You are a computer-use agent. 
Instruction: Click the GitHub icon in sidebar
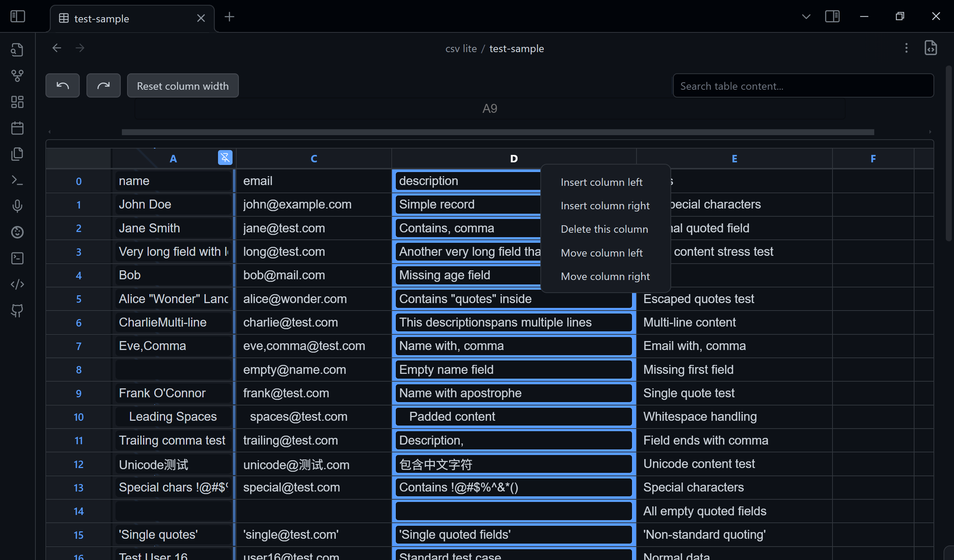tap(17, 310)
